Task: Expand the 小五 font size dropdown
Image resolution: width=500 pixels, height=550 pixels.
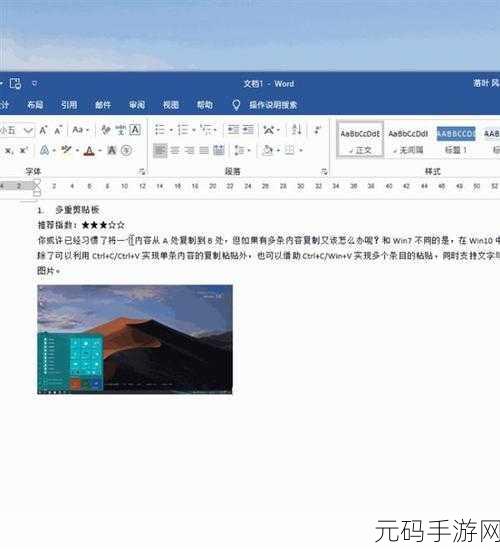Action: pos(28,130)
